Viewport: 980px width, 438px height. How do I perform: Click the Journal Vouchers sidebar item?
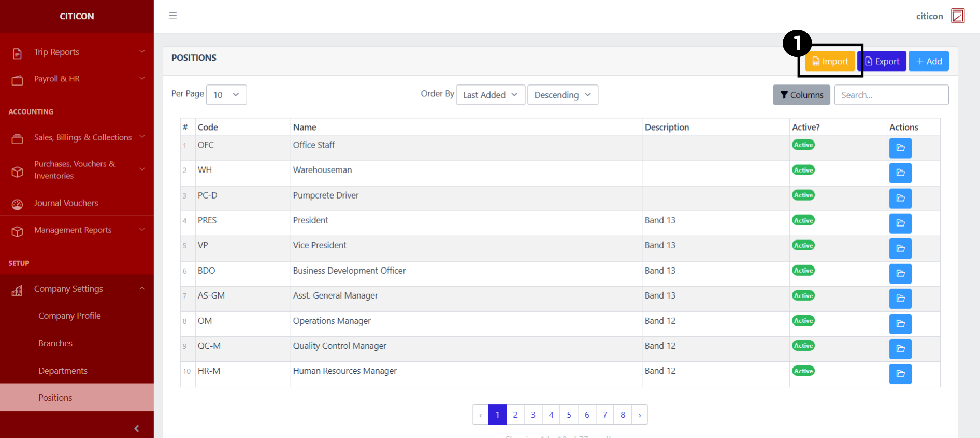(66, 203)
